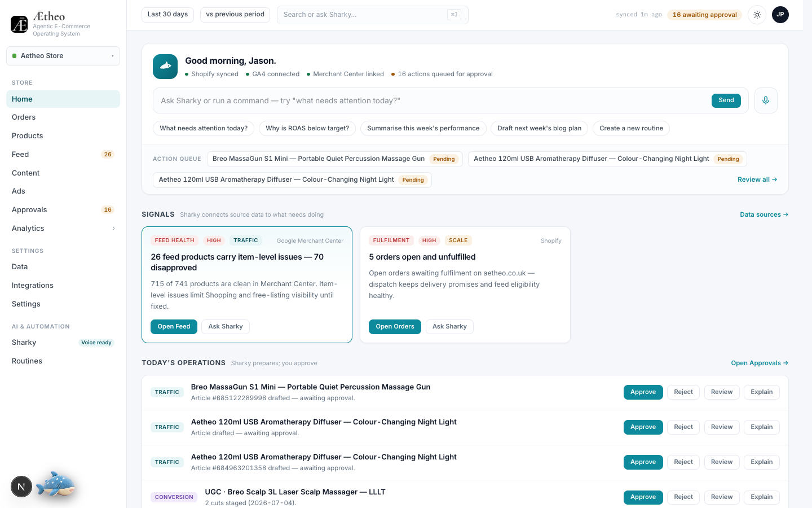Open the JP user avatar menu

tap(780, 15)
